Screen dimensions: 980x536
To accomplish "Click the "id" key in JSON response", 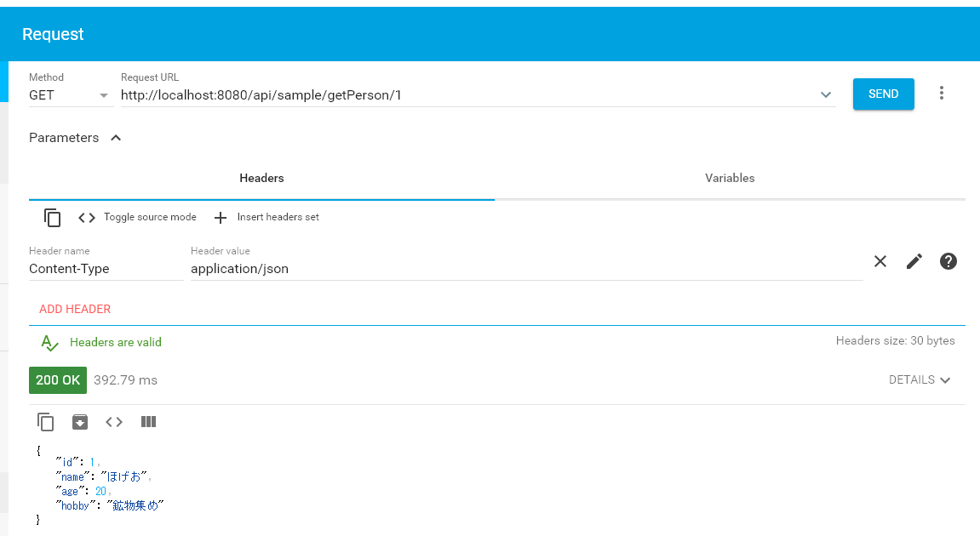I will point(67,462).
